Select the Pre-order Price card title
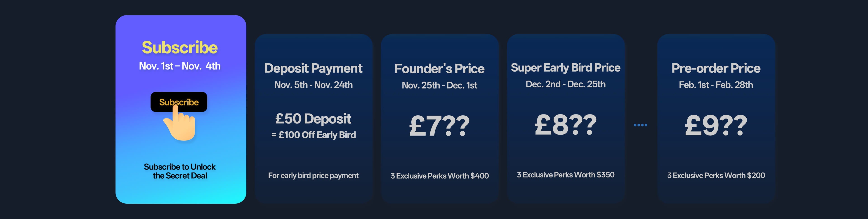Screen dimensions: 868x219 pos(716,68)
